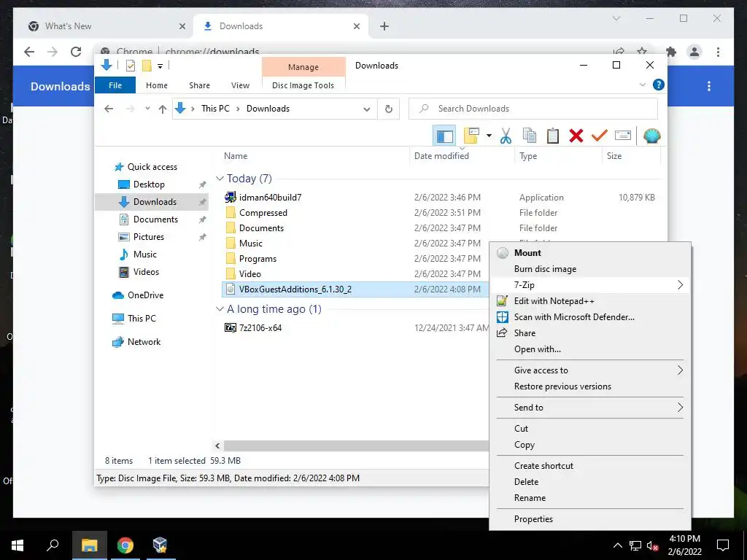
Task: Collapse the A long time ago group
Action: tap(220, 309)
